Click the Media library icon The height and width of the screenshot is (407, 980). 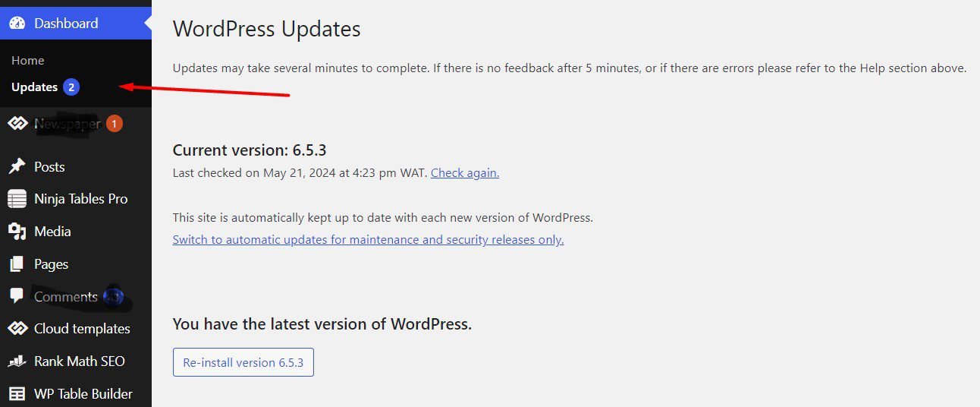[17, 232]
